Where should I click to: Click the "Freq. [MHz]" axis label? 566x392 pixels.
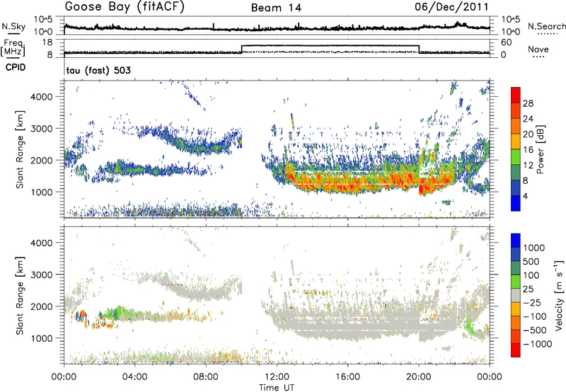click(x=13, y=47)
